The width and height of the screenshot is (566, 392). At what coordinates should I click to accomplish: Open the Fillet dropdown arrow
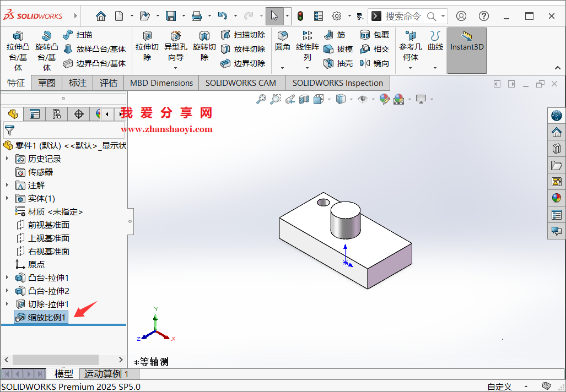[x=282, y=68]
